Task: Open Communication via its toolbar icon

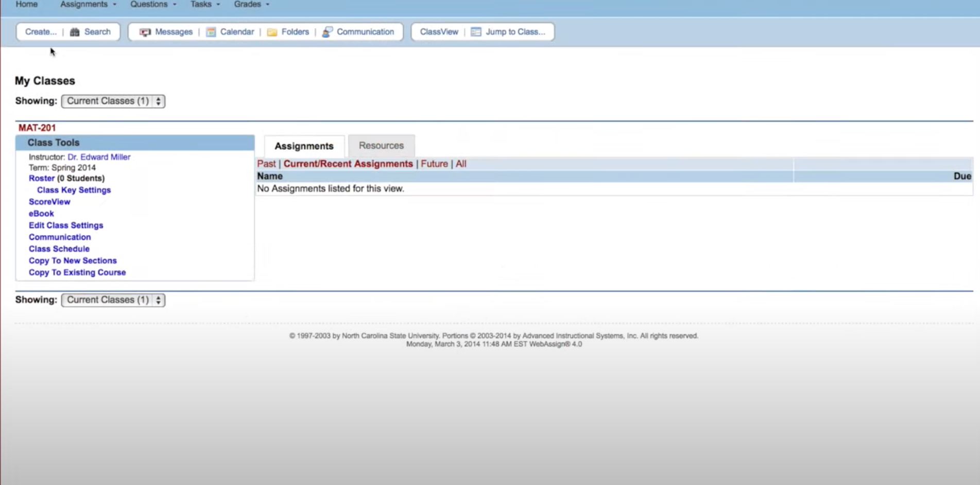Action: pyautogui.click(x=328, y=31)
